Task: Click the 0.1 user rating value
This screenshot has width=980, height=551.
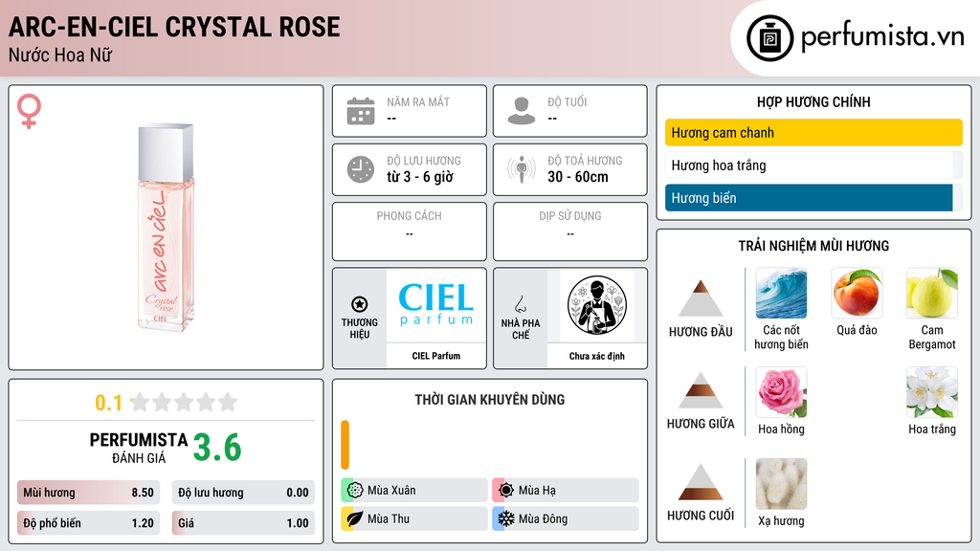Action: [108, 403]
